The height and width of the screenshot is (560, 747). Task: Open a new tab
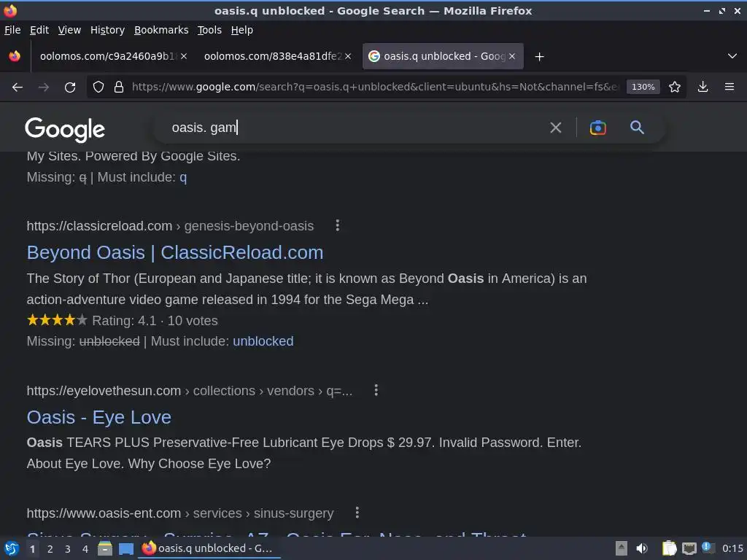click(539, 57)
